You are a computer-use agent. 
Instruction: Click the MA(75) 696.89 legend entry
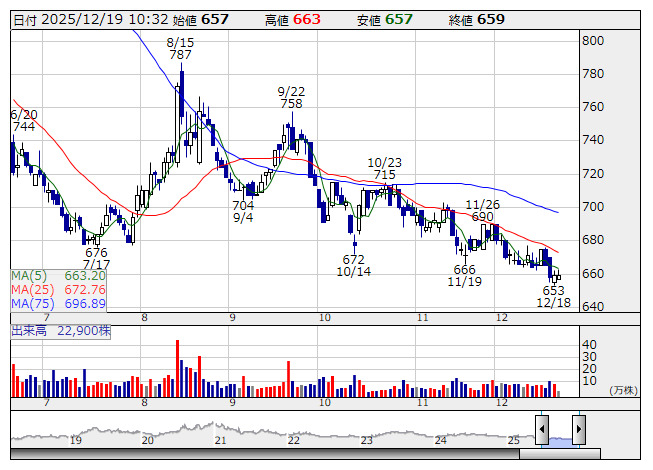tap(58, 303)
